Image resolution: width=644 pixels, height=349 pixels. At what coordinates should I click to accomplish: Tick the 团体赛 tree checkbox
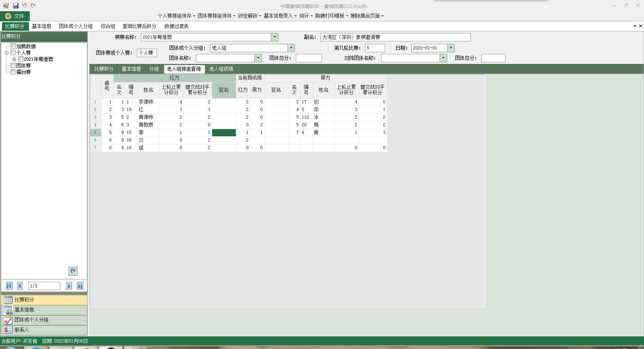pyautogui.click(x=13, y=66)
